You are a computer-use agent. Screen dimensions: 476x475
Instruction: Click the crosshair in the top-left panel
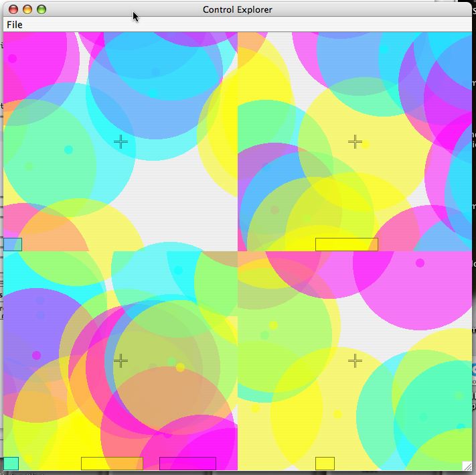click(121, 141)
